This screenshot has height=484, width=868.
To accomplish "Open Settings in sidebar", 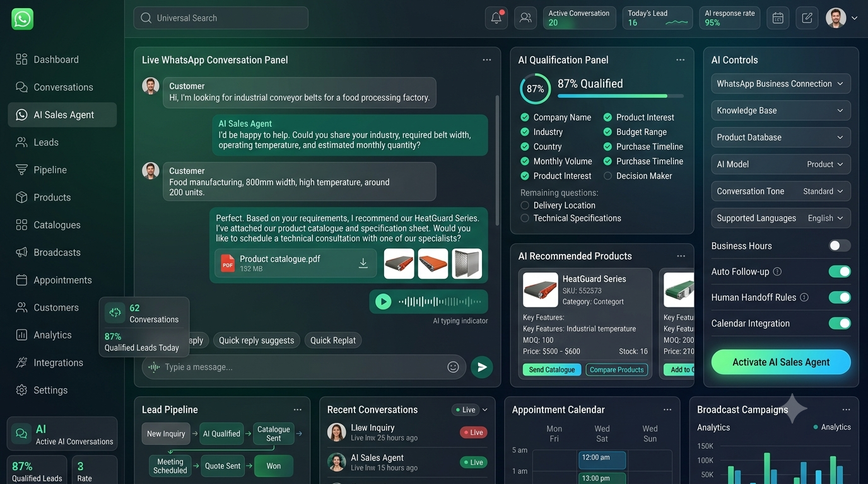I will [x=62, y=390].
